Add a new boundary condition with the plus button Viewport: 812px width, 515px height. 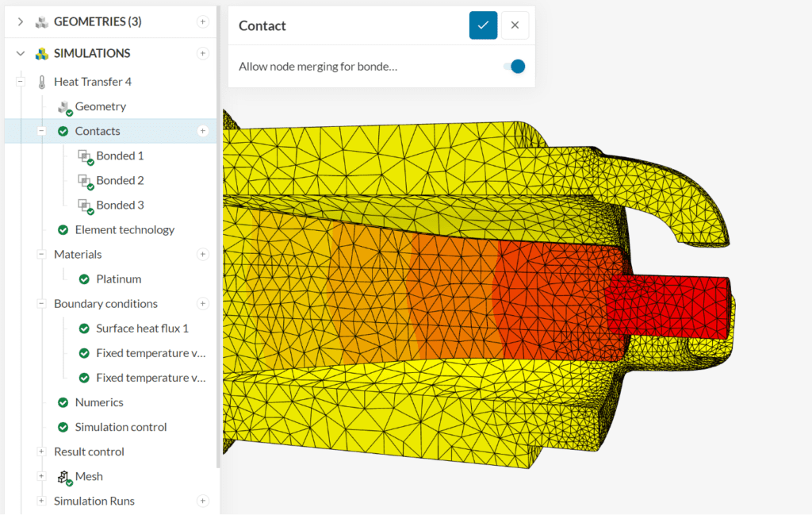pos(203,303)
